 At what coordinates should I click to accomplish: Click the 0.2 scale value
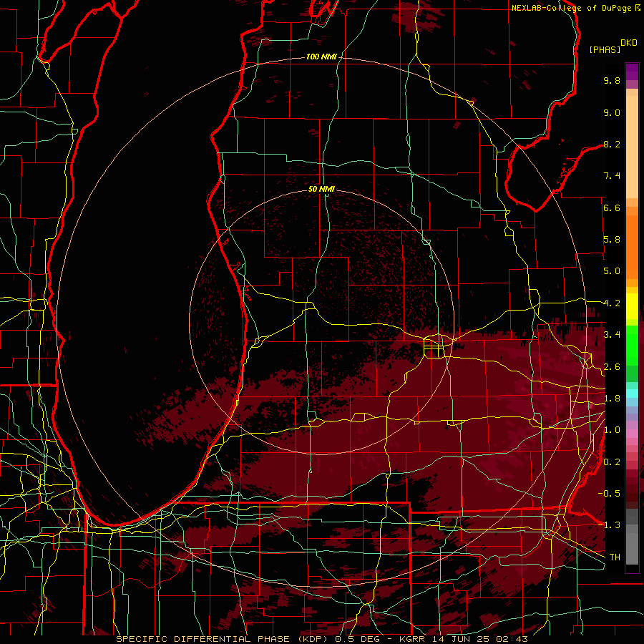[612, 462]
